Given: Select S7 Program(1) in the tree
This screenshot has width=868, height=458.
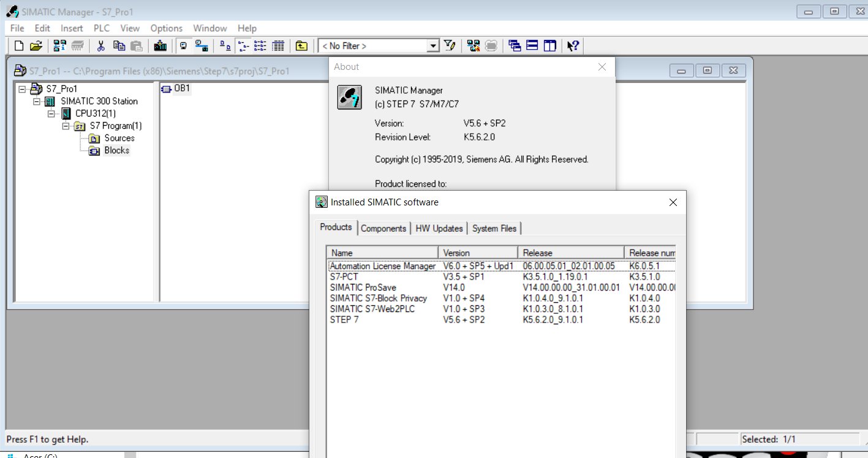Looking at the screenshot, I should pos(116,126).
